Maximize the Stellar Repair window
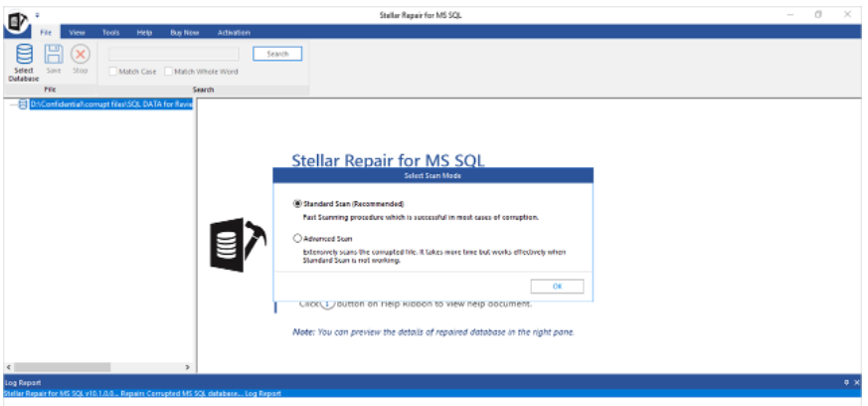The image size is (868, 406). [818, 15]
